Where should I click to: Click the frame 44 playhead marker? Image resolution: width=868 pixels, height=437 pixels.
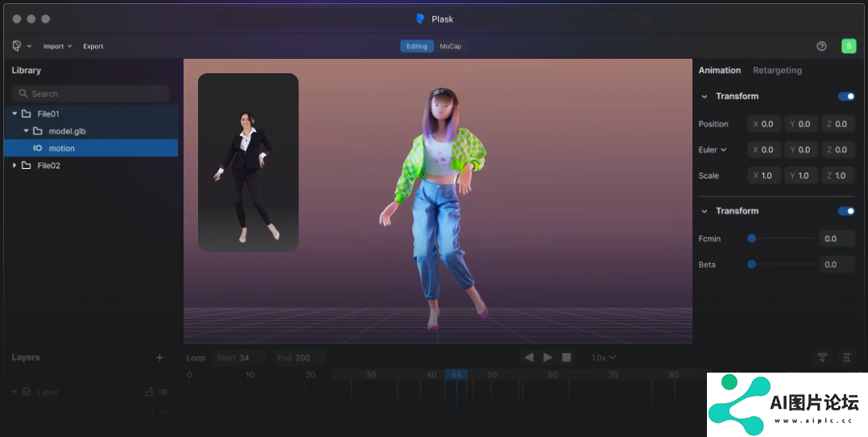point(456,374)
